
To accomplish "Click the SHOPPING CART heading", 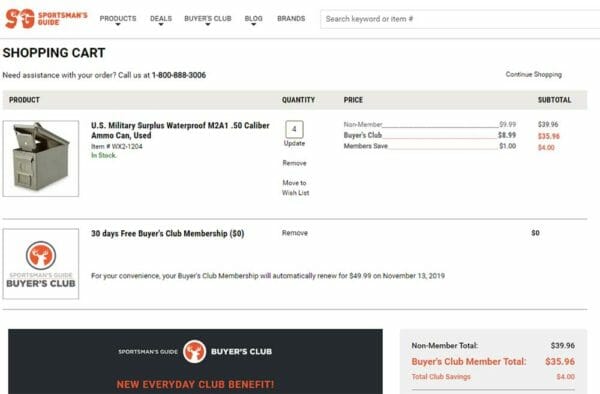I will click(54, 52).
